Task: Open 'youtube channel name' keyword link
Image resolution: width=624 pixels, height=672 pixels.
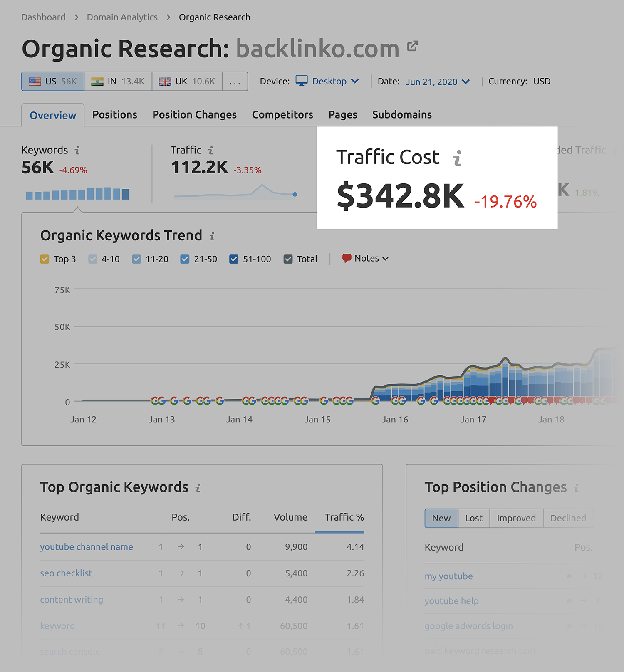Action: point(87,547)
